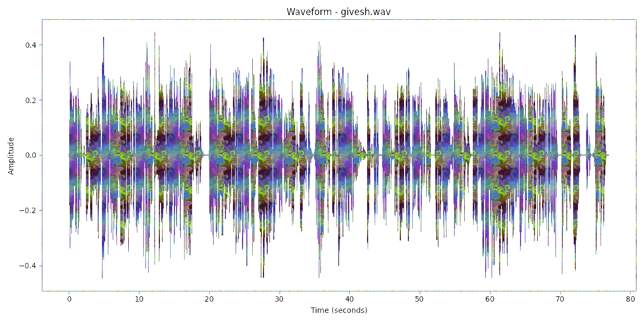Click the Time (seconds) x-axis label
This screenshot has width=644, height=322.
340,310
